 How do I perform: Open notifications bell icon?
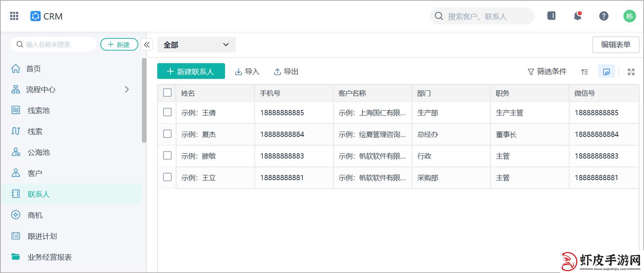point(578,16)
